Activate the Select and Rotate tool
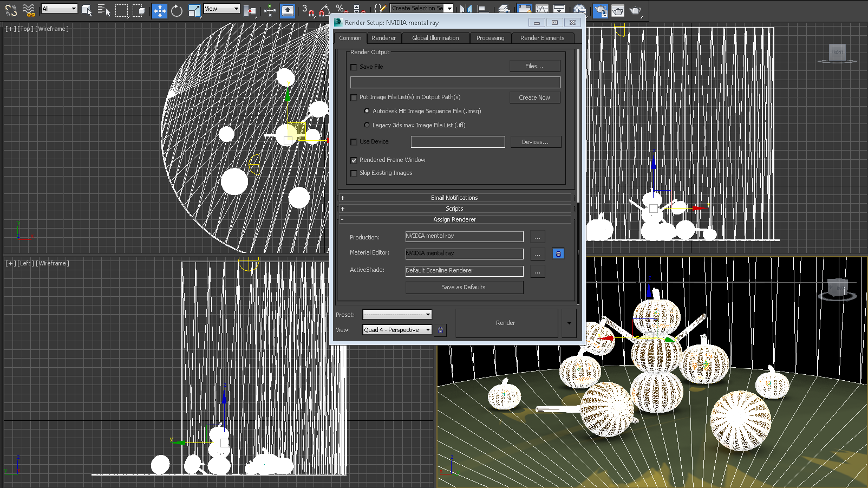The width and height of the screenshot is (868, 488). (177, 10)
